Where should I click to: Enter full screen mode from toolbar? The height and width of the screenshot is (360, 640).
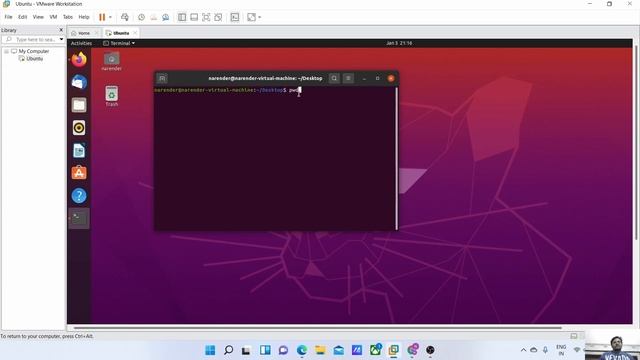pyautogui.click(x=206, y=17)
